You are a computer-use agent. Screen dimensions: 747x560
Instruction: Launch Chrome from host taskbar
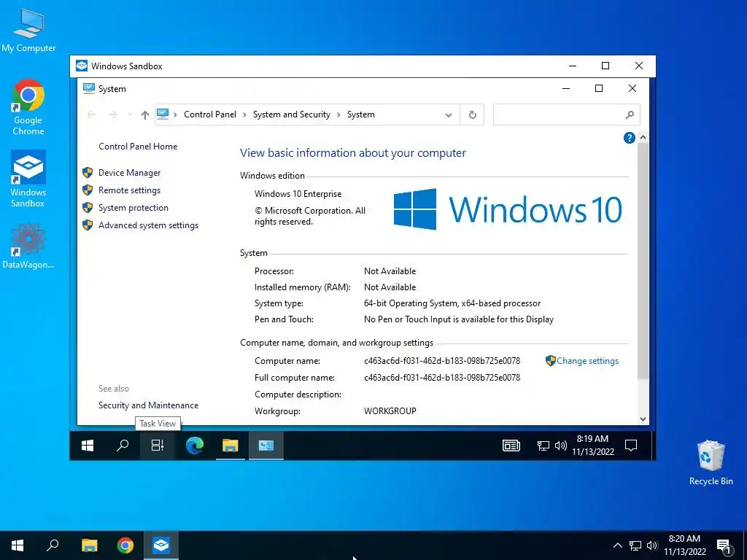pos(125,545)
